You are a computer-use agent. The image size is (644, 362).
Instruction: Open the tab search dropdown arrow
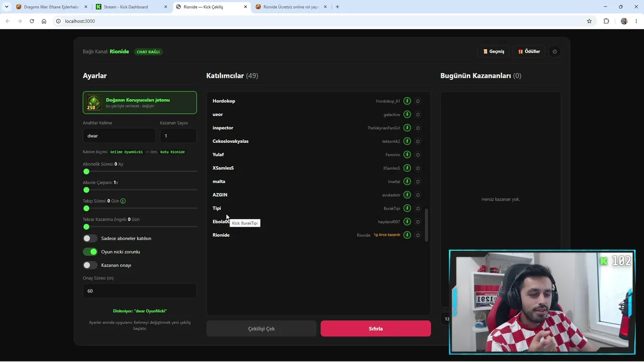7,7
